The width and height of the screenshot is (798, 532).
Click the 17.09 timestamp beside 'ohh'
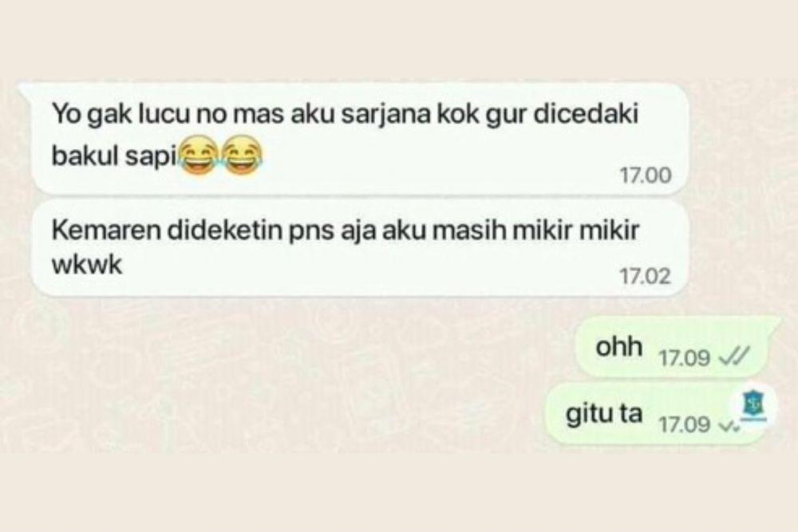(684, 358)
